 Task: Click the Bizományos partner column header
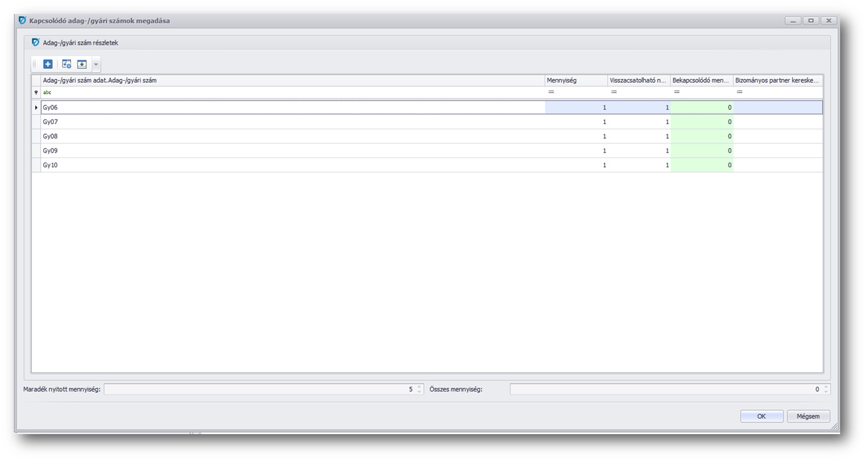(777, 80)
